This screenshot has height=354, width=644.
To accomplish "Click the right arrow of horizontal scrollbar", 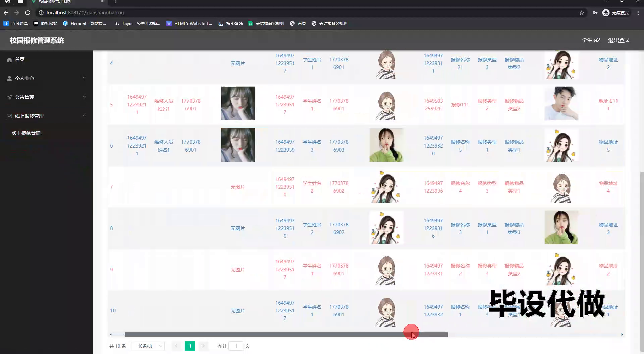I will pos(622,334).
